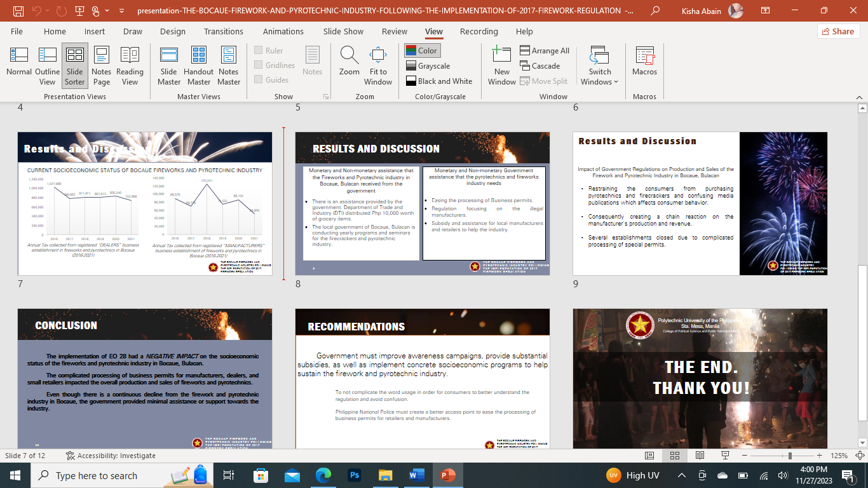868x488 pixels.
Task: Switch to the Slide Show tab
Action: click(x=343, y=31)
